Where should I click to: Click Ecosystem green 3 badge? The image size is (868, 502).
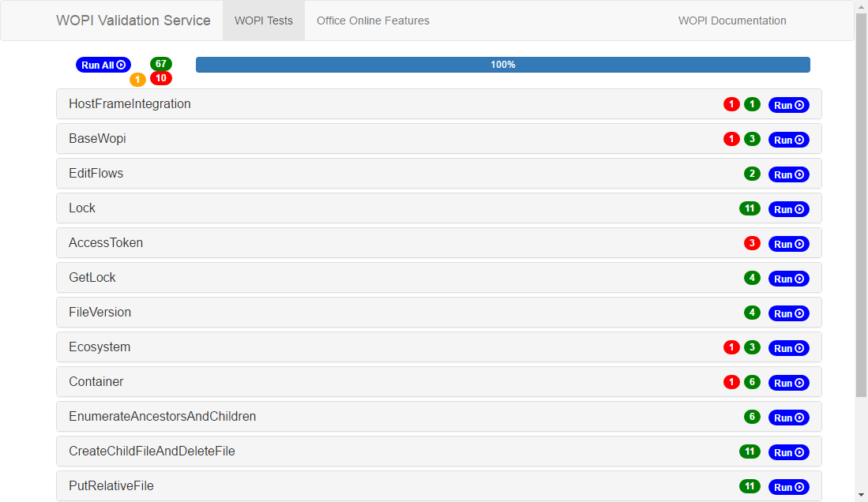(752, 347)
